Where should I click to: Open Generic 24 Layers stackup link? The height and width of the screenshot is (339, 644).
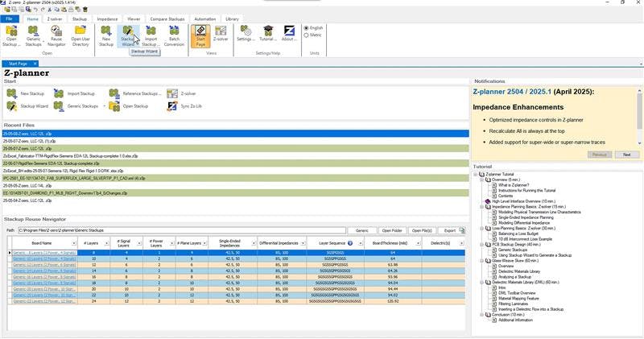point(44,301)
